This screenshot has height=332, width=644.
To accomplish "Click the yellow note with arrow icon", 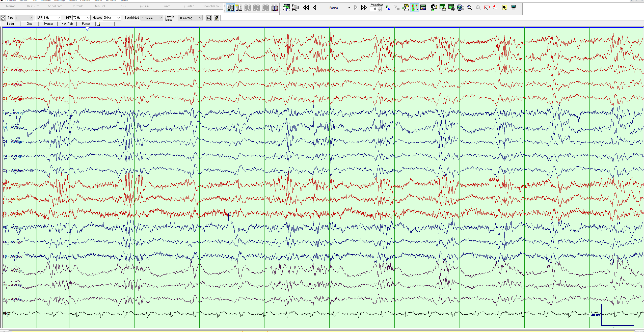I will pos(505,8).
